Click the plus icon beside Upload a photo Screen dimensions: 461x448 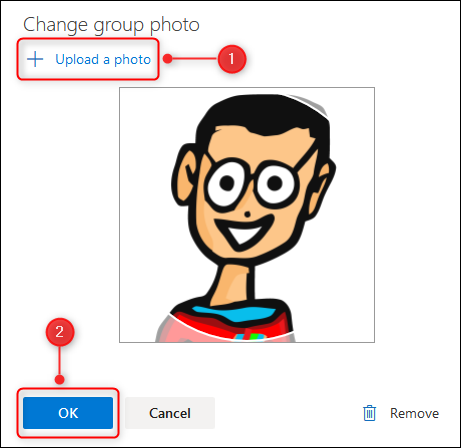tap(35, 59)
